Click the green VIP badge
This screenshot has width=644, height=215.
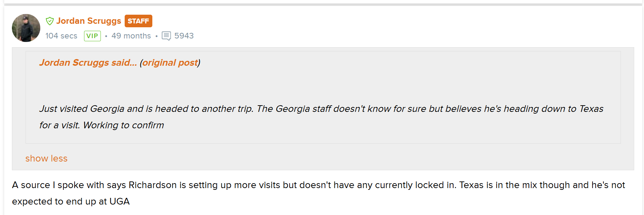tap(92, 36)
